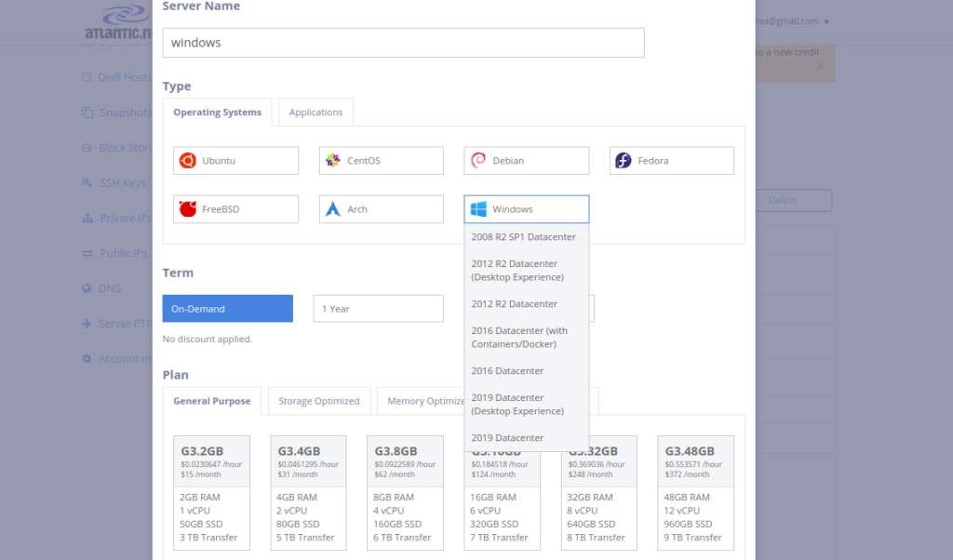Select the G3.2GB plan card
This screenshot has width=953, height=560.
tap(211, 493)
